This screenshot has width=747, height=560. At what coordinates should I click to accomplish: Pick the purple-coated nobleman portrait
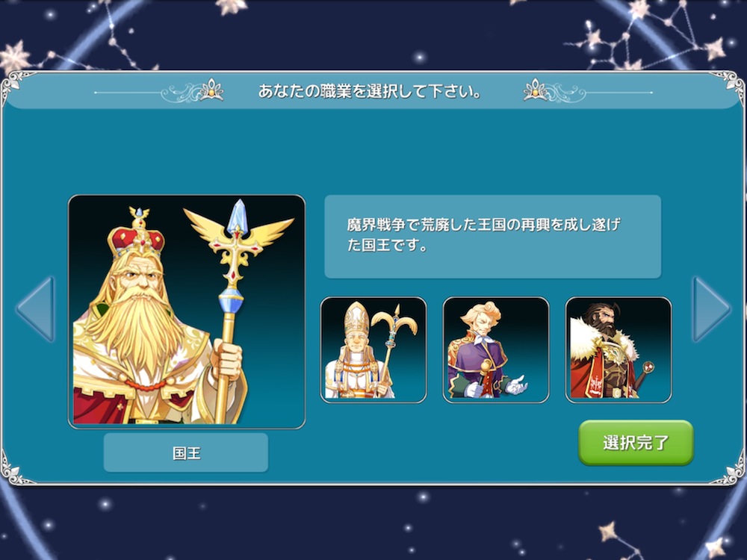[496, 350]
